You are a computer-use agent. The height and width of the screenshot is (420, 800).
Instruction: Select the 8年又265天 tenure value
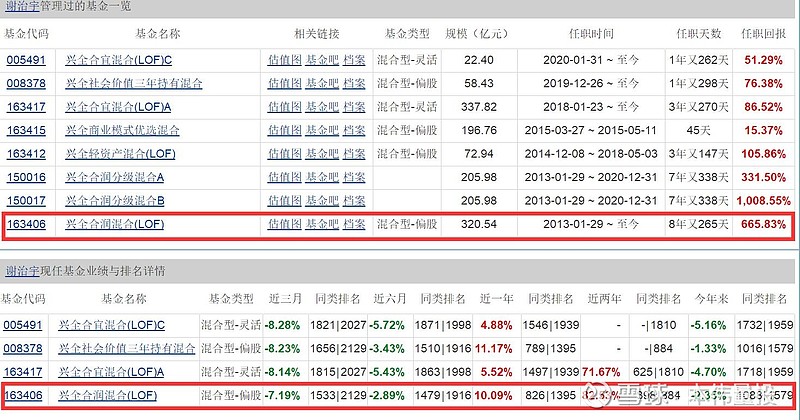(x=698, y=224)
